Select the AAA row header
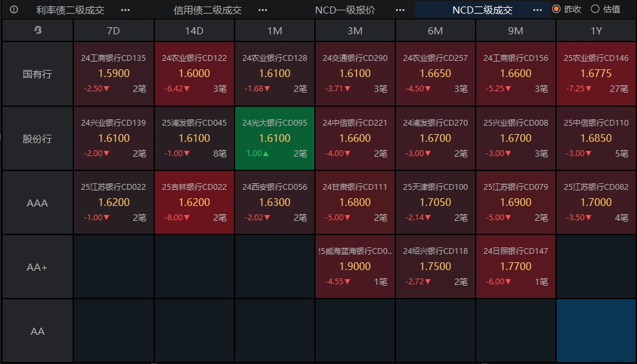This screenshot has height=364, width=637. (38, 203)
